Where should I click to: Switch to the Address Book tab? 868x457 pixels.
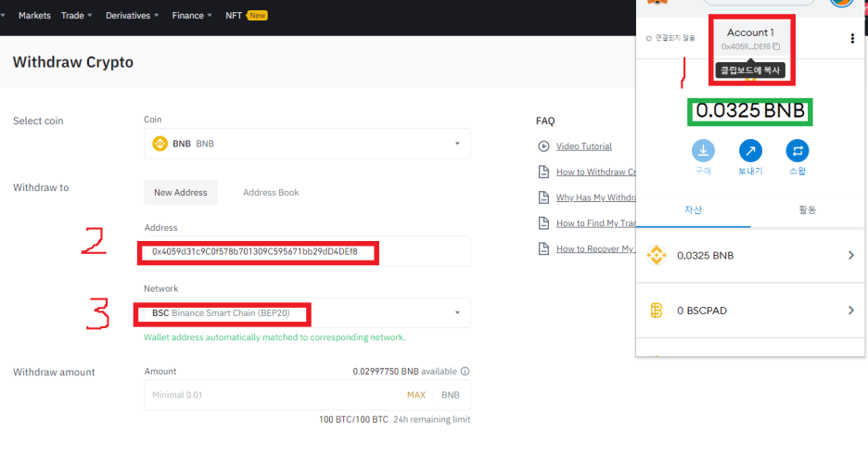[271, 193]
